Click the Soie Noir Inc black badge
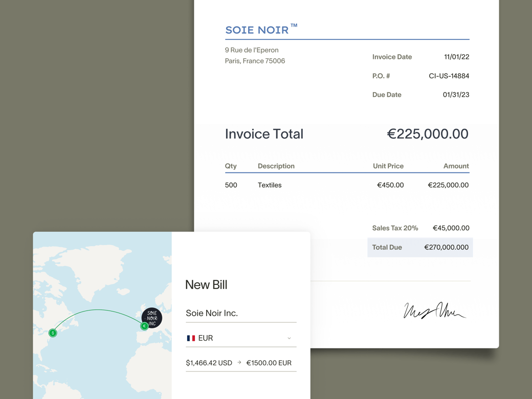The width and height of the screenshot is (532, 399). [151, 318]
